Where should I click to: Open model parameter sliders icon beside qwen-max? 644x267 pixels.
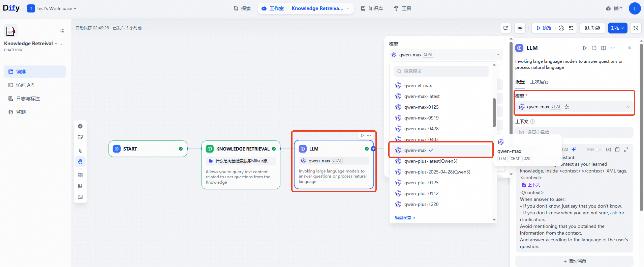click(x=567, y=107)
